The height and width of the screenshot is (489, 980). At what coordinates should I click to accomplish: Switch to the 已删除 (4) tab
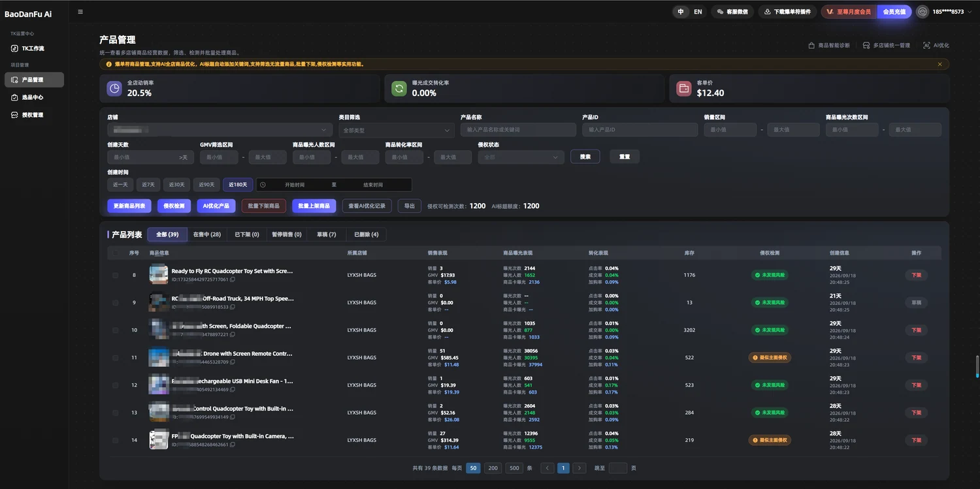pyautogui.click(x=367, y=234)
